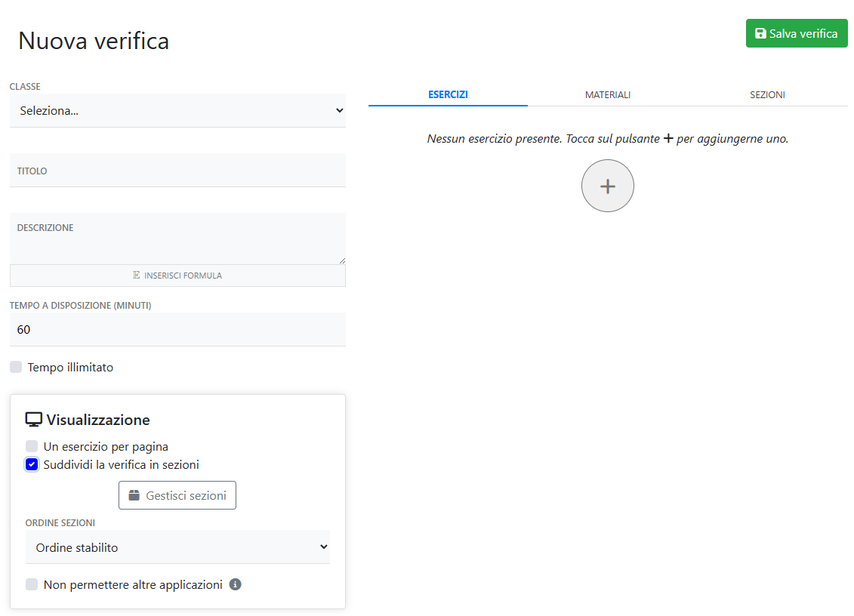
Task: Click the info icon beside Non permettere altre applicazioni
Action: coord(236,584)
